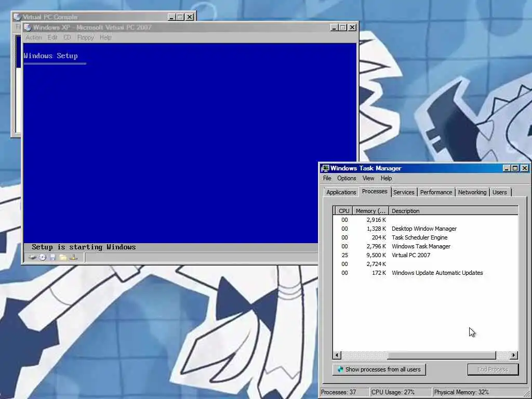Image resolution: width=532 pixels, height=399 pixels.
Task: Select the process row using 2,724 K
Action: pos(425,264)
